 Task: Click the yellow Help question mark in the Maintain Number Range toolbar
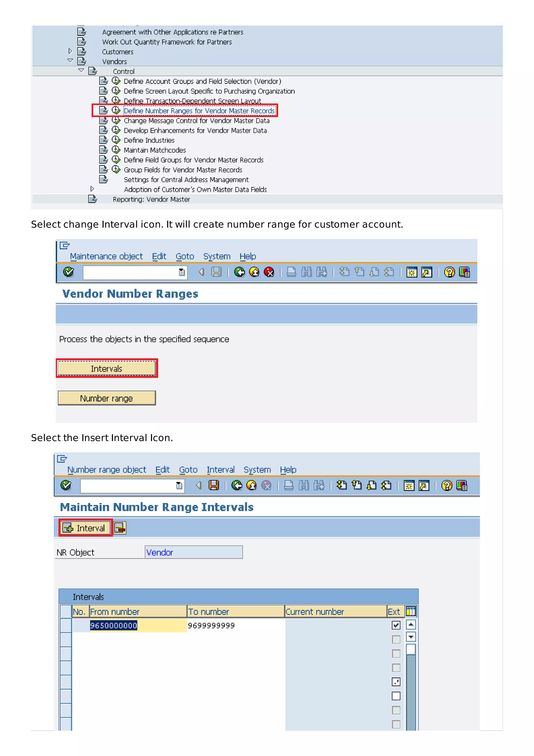[446, 485]
